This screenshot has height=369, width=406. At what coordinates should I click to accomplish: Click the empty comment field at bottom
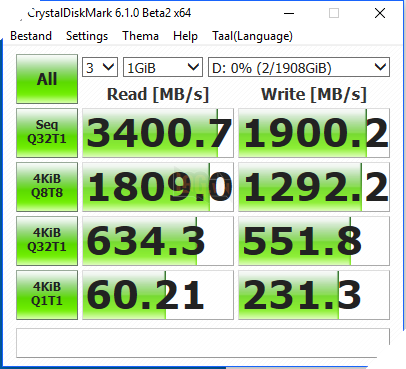click(203, 343)
